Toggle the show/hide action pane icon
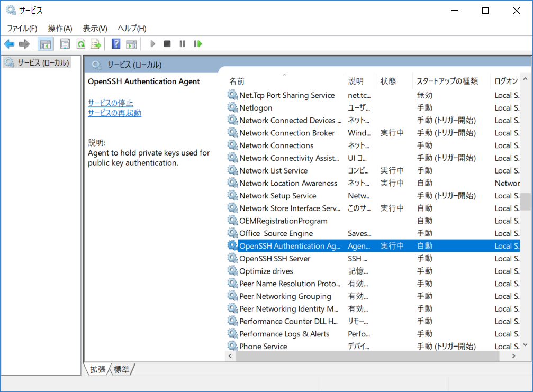Viewport: 533px width, 392px height. click(131, 44)
